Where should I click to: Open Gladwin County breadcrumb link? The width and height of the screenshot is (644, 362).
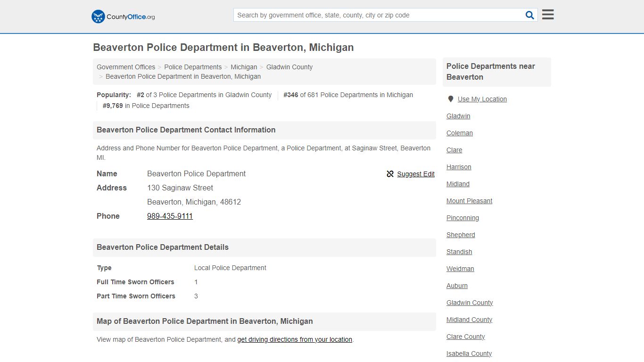(289, 67)
